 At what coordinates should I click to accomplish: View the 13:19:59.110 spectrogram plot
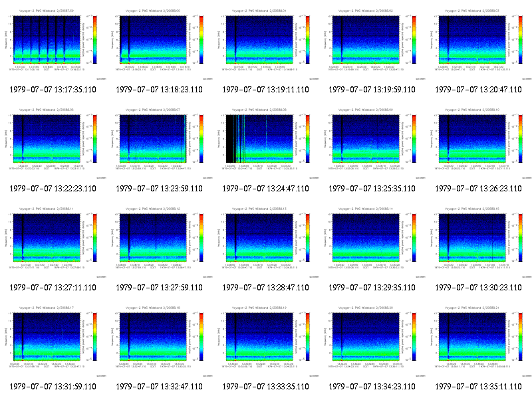click(x=372, y=44)
